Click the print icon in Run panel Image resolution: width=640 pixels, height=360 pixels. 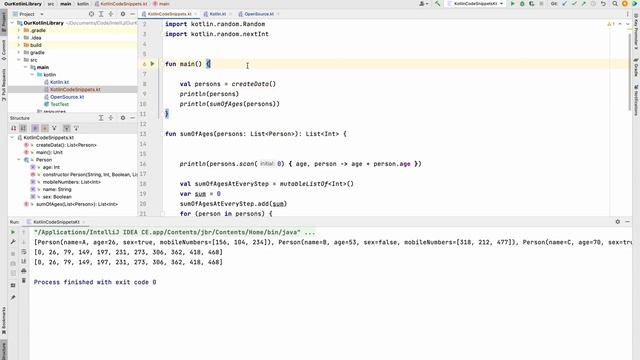[x=24, y=271]
